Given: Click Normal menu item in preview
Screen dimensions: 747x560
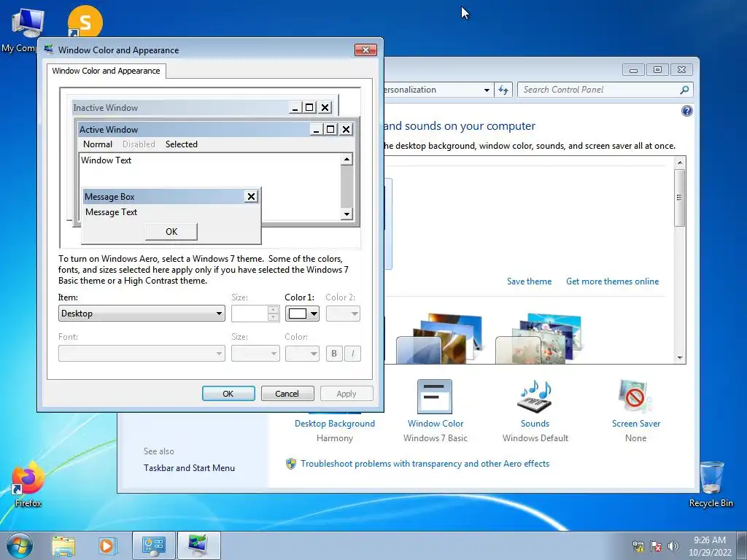Looking at the screenshot, I should tap(98, 144).
